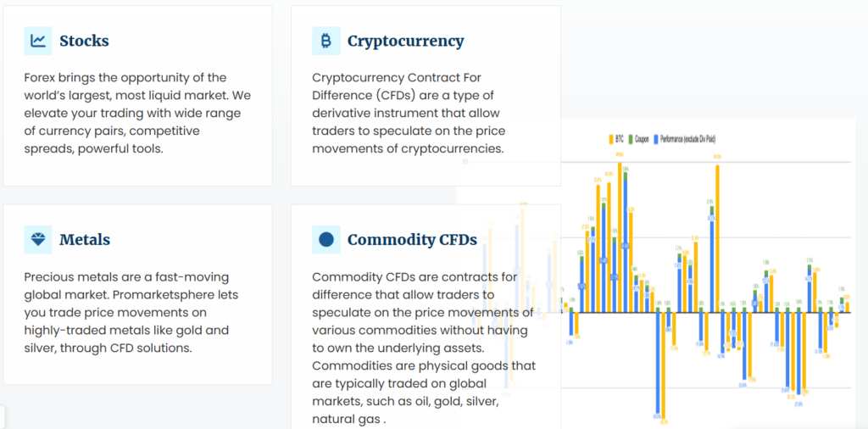The width and height of the screenshot is (868, 429).
Task: Click the circle icon beside Commodity CFDs
Action: click(326, 240)
